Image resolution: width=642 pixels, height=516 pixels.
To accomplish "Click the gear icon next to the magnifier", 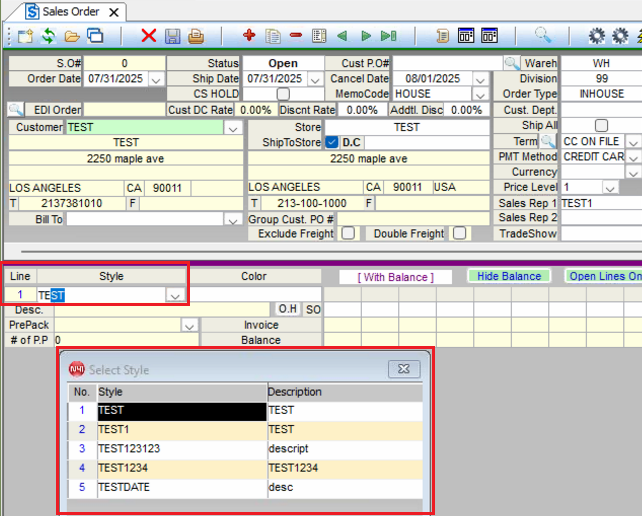I will pyautogui.click(x=597, y=36).
